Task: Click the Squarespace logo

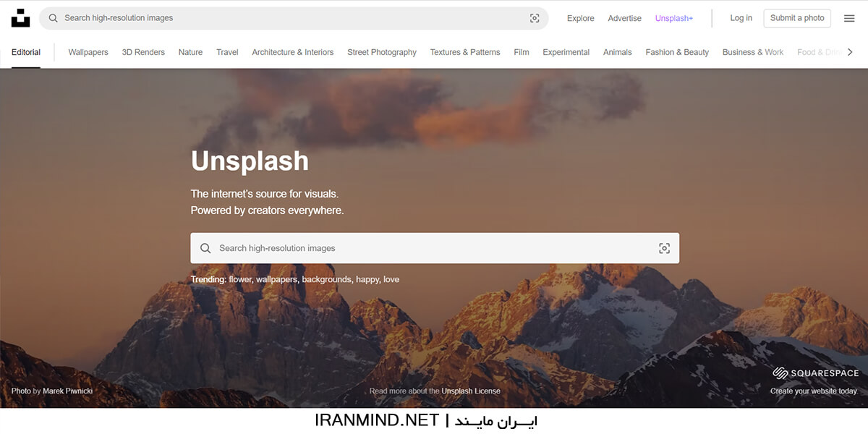Action: (815, 373)
